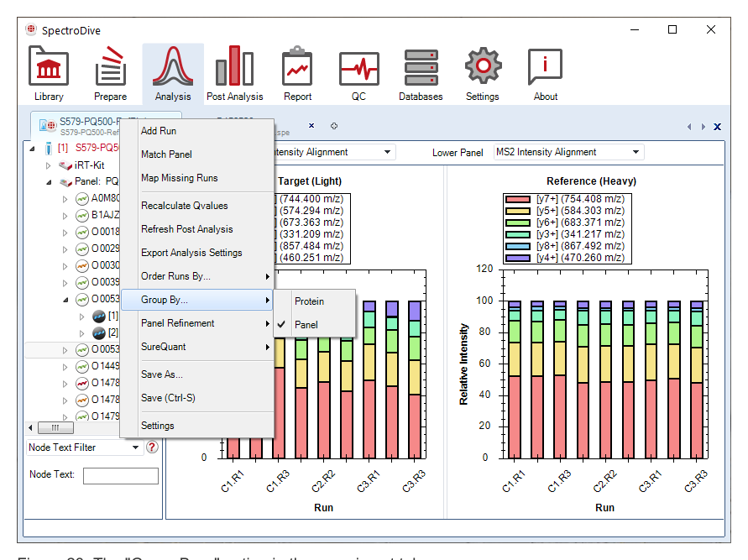748x560 pixels.
Task: Click the Reference (Heavy) chart title
Action: [591, 181]
